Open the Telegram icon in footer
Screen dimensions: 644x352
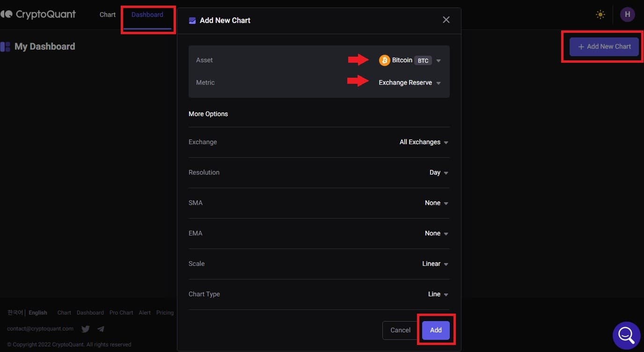101,329
